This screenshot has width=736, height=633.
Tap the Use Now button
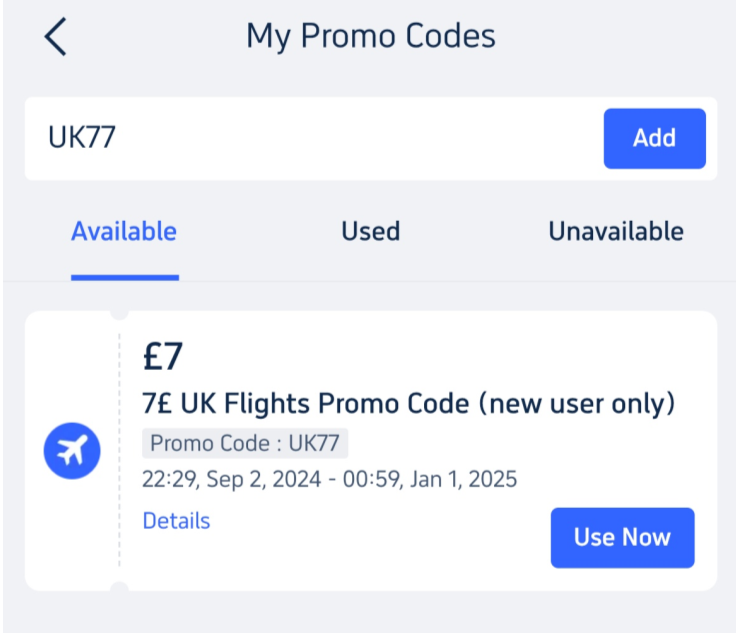[622, 537]
